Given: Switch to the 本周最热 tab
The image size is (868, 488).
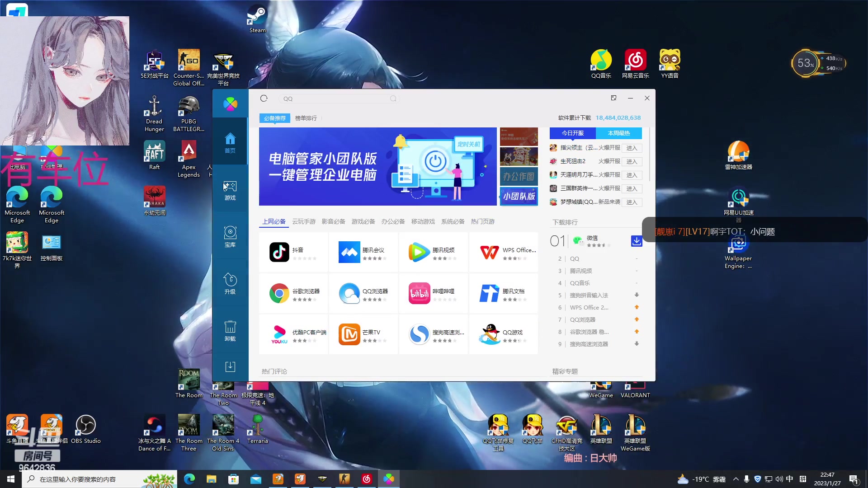Looking at the screenshot, I should pos(619,133).
